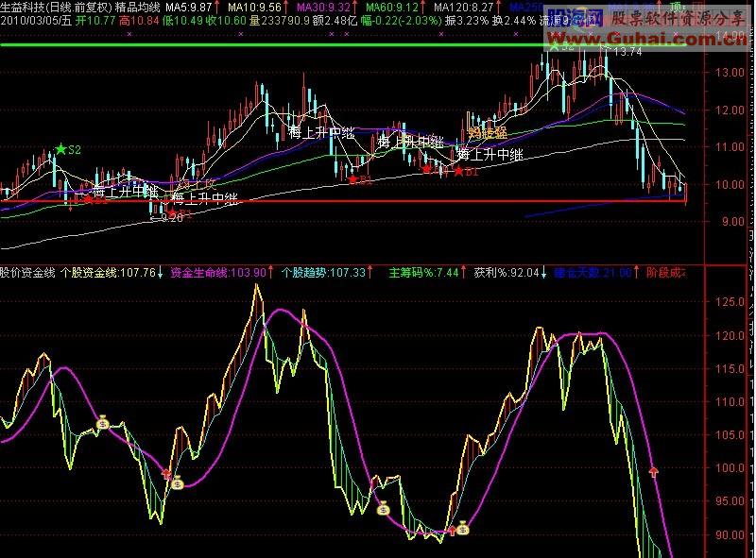
Task: Click the volume value 量233790.9
Action: [x=279, y=21]
